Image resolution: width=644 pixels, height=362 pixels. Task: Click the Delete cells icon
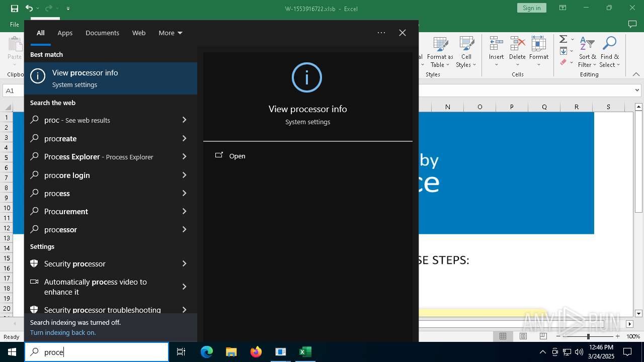[517, 52]
